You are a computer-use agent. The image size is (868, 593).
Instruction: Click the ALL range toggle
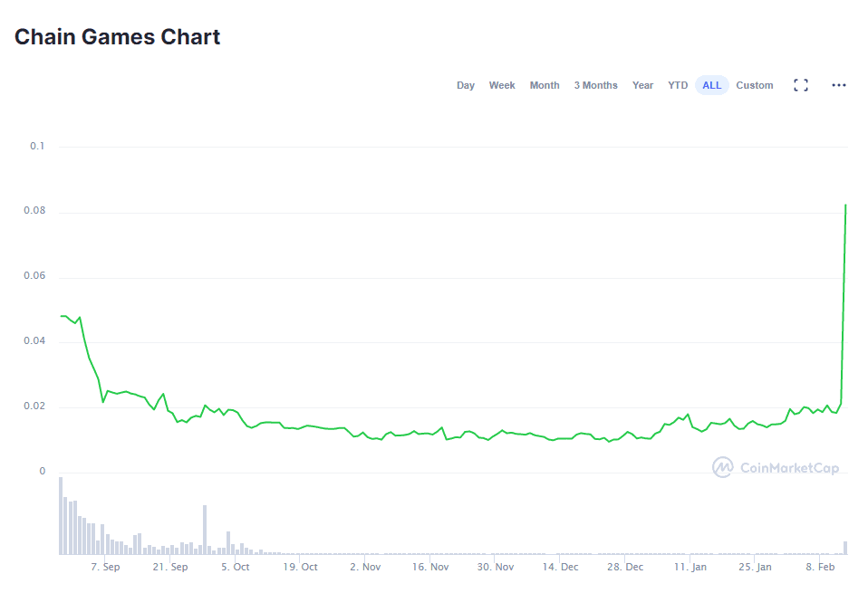point(712,85)
